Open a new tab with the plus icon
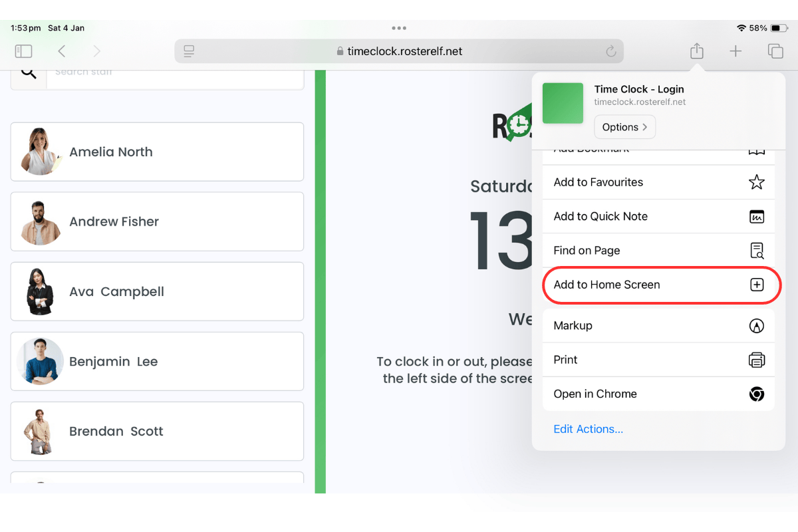The height and width of the screenshot is (532, 798). 735,51
